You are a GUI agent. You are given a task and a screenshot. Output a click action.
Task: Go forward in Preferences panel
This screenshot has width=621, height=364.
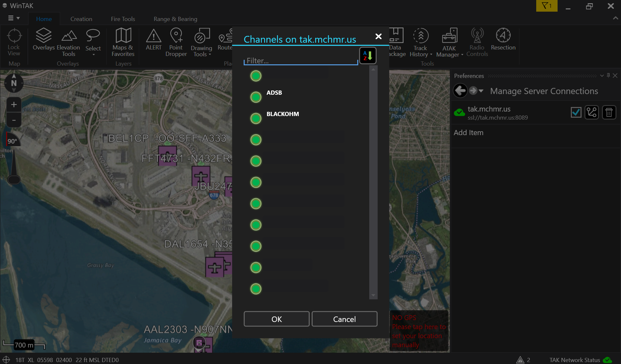tap(473, 91)
